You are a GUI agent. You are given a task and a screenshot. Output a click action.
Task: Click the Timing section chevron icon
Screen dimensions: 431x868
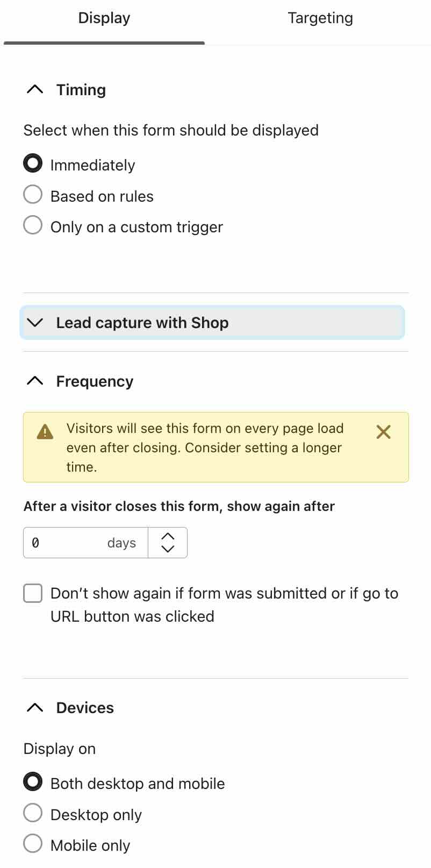pyautogui.click(x=35, y=89)
